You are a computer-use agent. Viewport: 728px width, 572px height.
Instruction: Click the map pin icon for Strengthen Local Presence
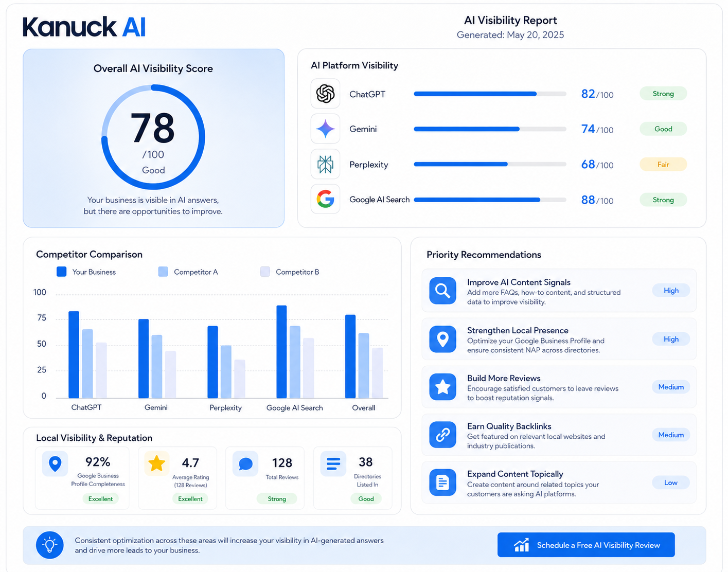[x=442, y=339]
